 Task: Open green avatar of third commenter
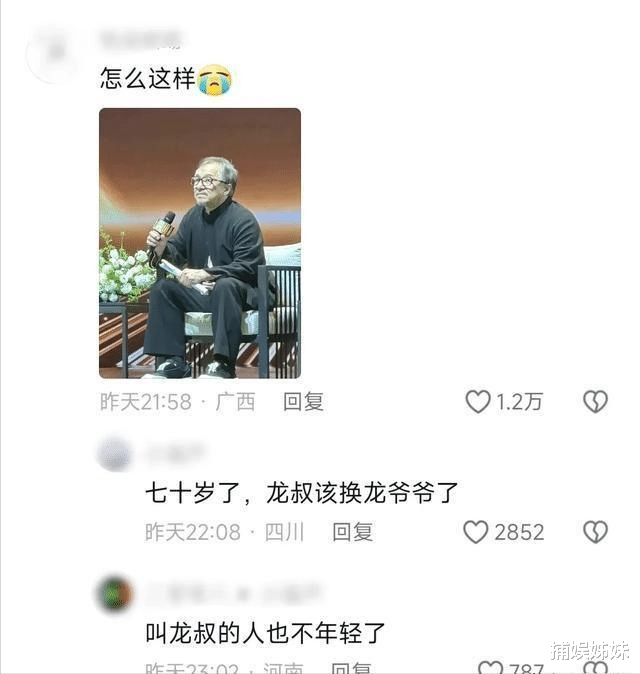pyautogui.click(x=114, y=594)
